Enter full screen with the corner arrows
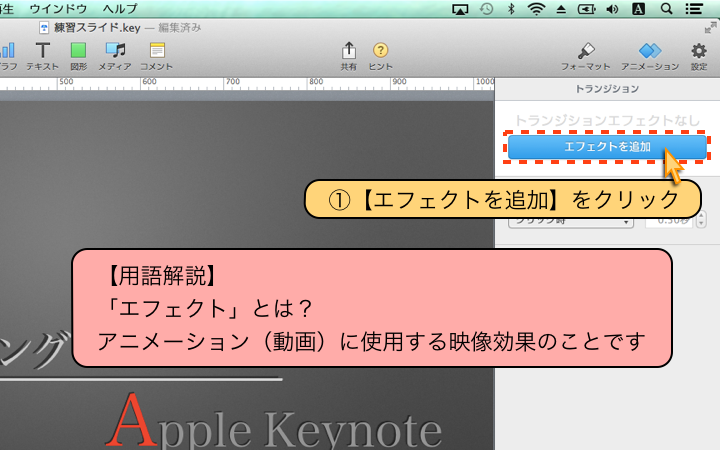The image size is (720, 450). click(x=710, y=28)
